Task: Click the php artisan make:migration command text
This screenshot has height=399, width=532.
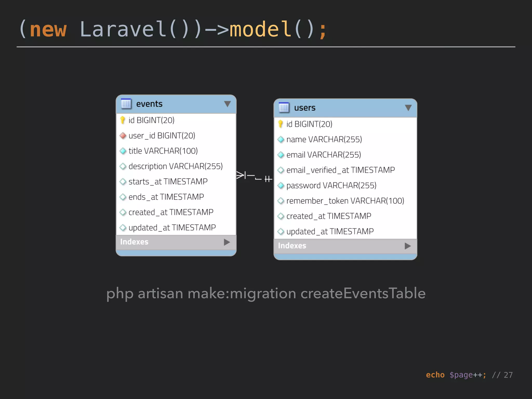Action: click(x=266, y=294)
